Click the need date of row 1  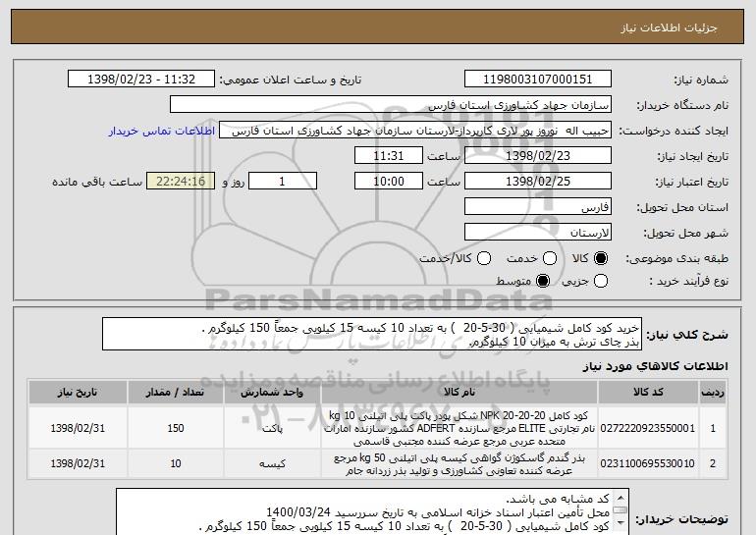pyautogui.click(x=78, y=428)
